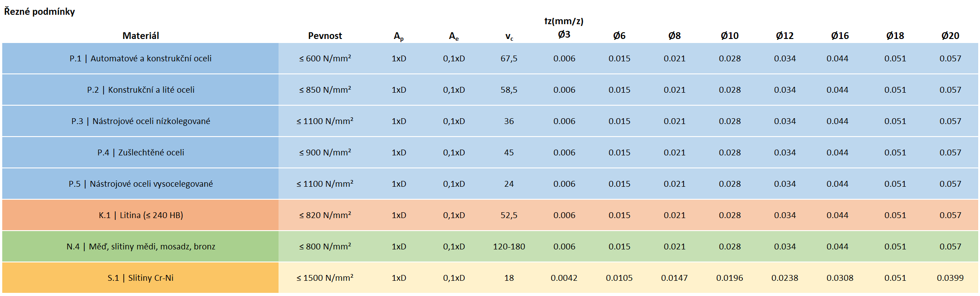Select the 'N.4 | Měď, slitiny mědi' cell

140,247
